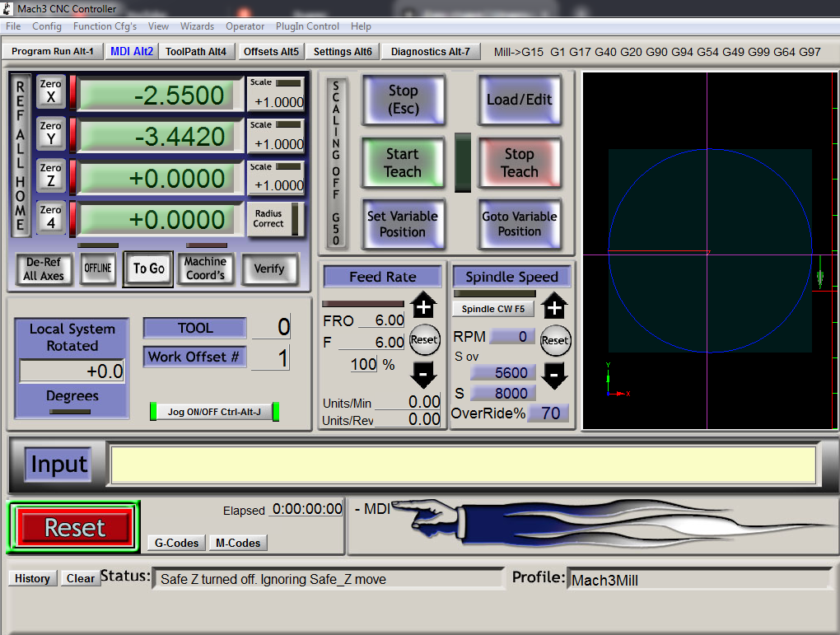Click Load/Edit button

pos(519,100)
